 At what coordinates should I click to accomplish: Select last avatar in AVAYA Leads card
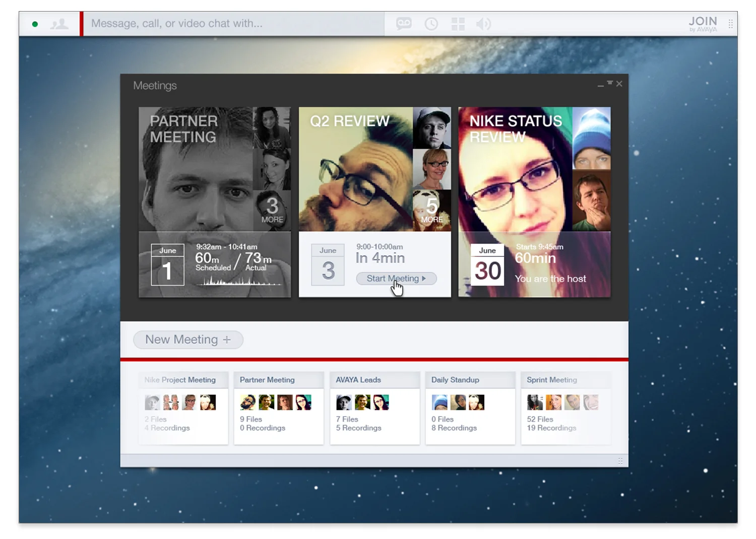[x=381, y=402]
